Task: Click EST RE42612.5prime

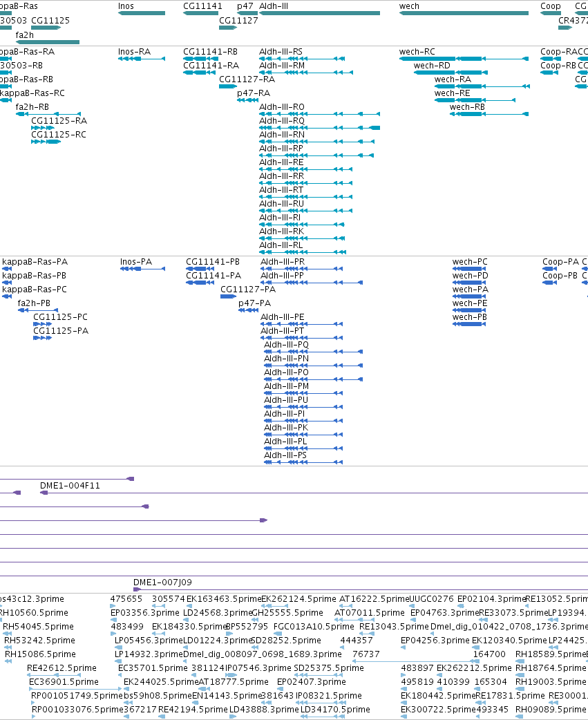Action: pos(54,675)
